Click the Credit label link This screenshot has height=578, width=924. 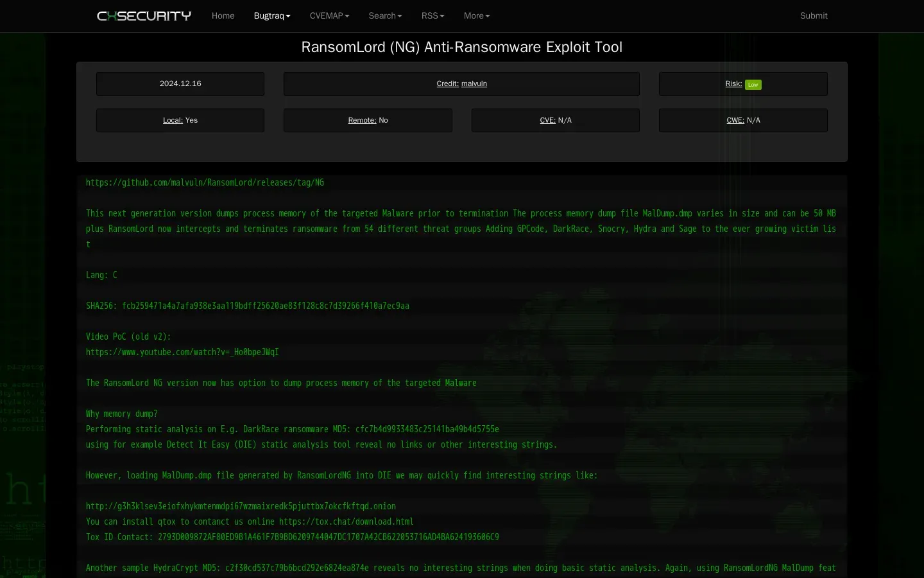[x=447, y=84]
